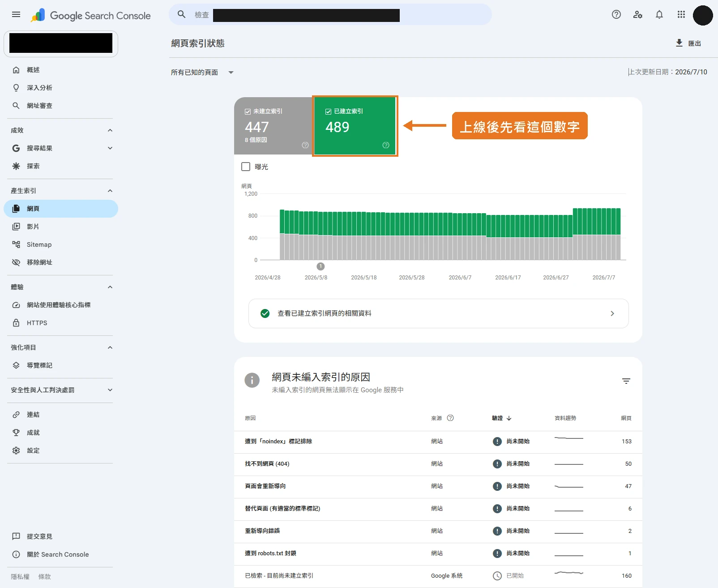The width and height of the screenshot is (718, 588).
Task: Open 查看已建立索引網頁的相關資料 link
Action: click(x=439, y=313)
